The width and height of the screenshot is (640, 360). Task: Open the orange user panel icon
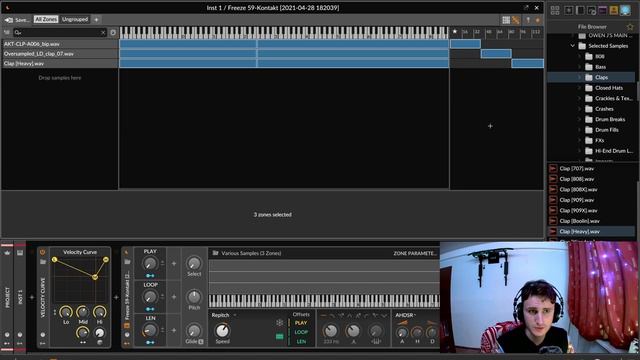[x=613, y=11]
